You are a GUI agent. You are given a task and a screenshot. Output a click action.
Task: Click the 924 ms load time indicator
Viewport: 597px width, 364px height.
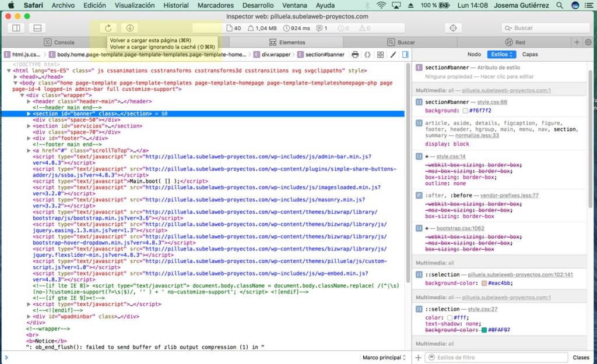point(297,28)
